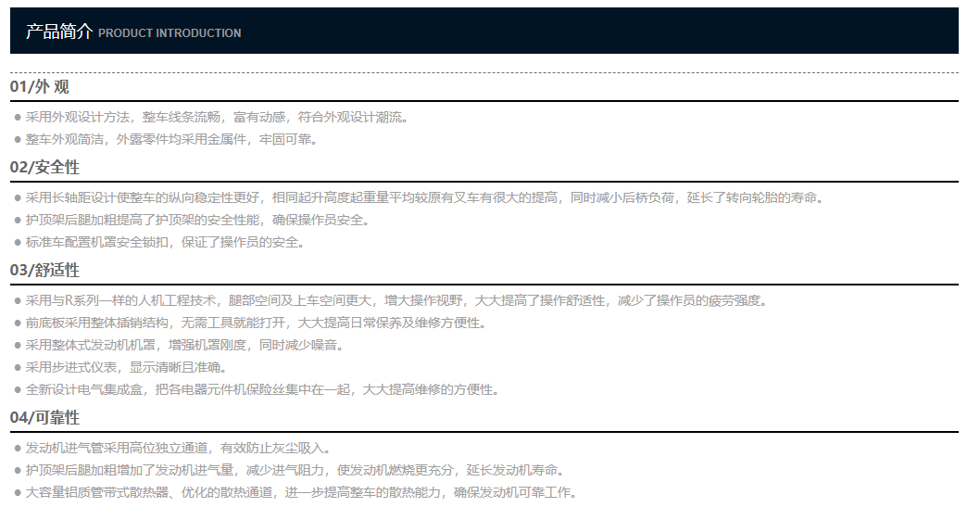Select the 01/外观 section heading
The image size is (980, 520).
[40, 87]
